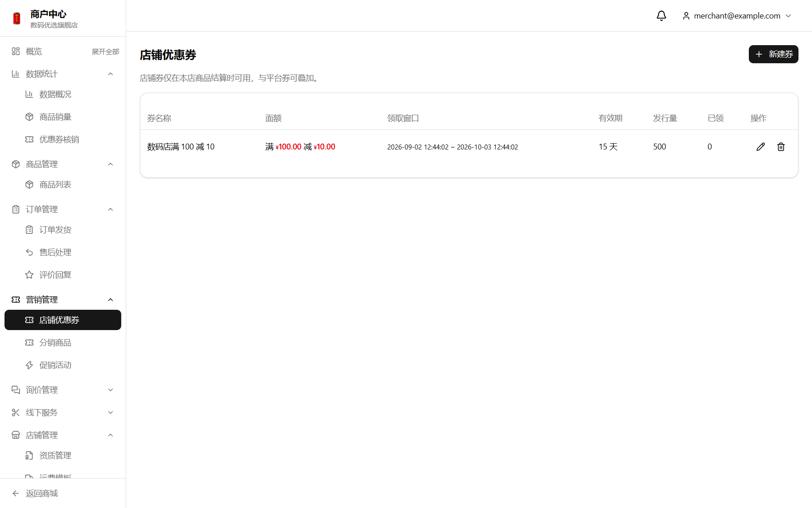Image resolution: width=812 pixels, height=508 pixels.
Task: Expand the 询价管理 section
Action: point(63,390)
